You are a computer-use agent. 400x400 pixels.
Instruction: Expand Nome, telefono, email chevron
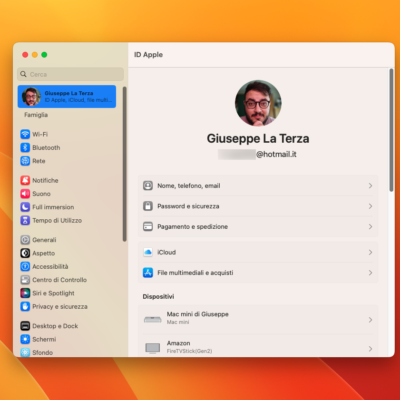[370, 186]
